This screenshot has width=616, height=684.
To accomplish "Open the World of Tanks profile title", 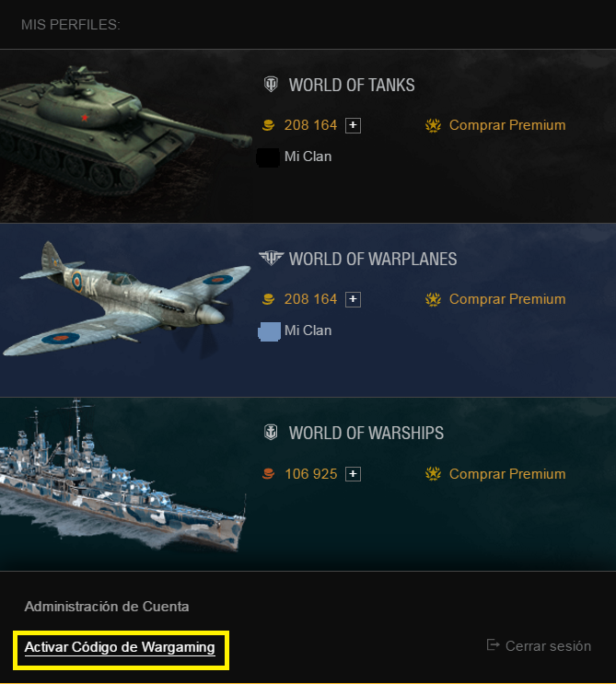I will point(352,85).
